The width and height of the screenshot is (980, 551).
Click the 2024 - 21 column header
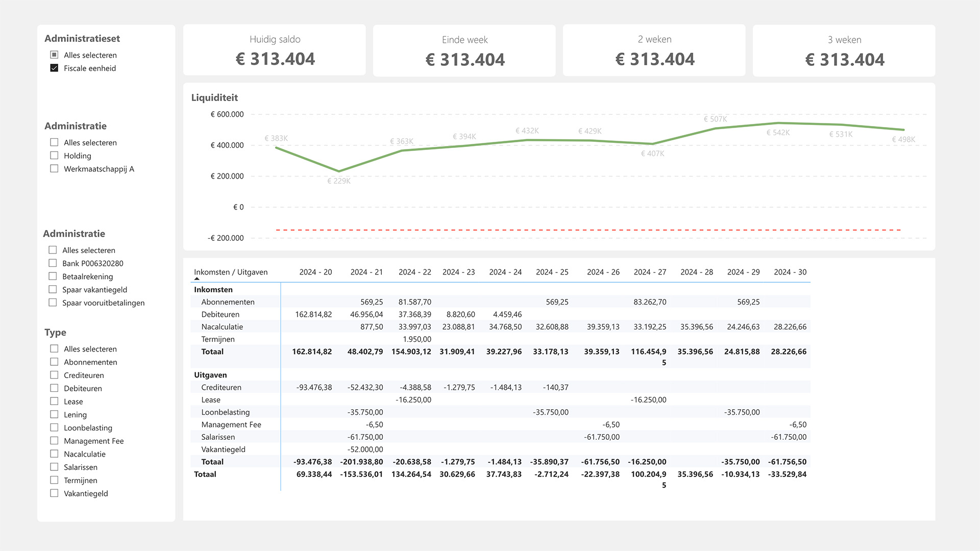(366, 272)
